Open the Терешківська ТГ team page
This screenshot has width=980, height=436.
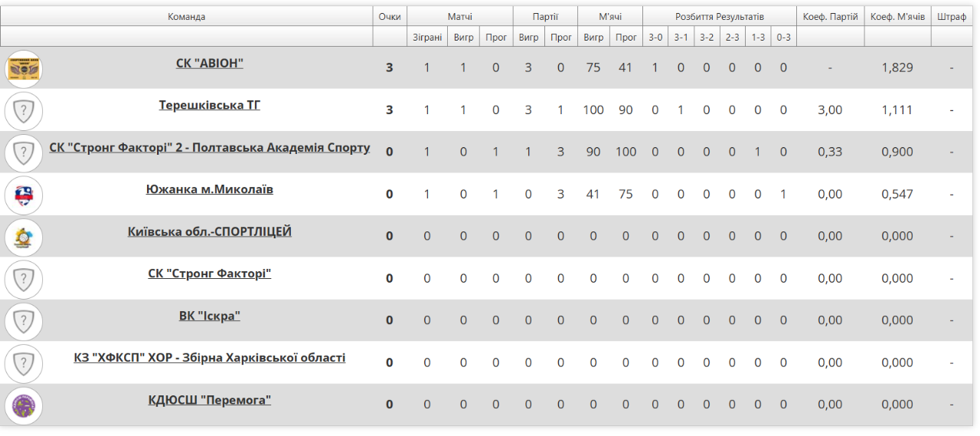(209, 106)
